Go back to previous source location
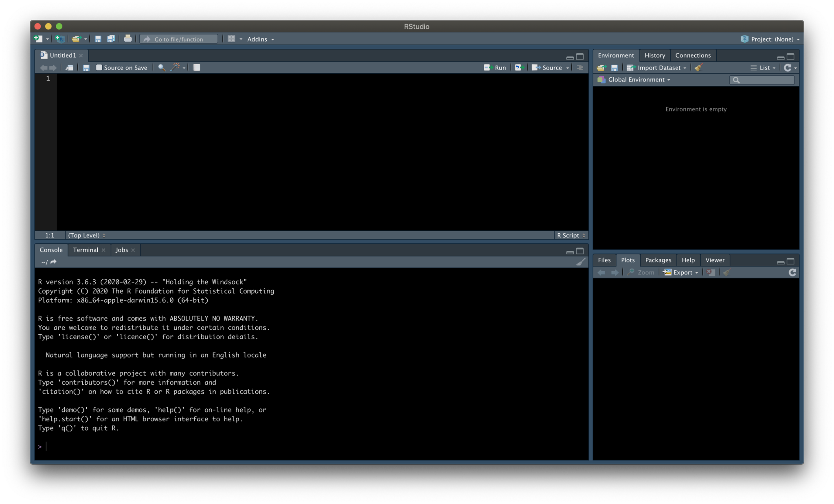 tap(44, 68)
